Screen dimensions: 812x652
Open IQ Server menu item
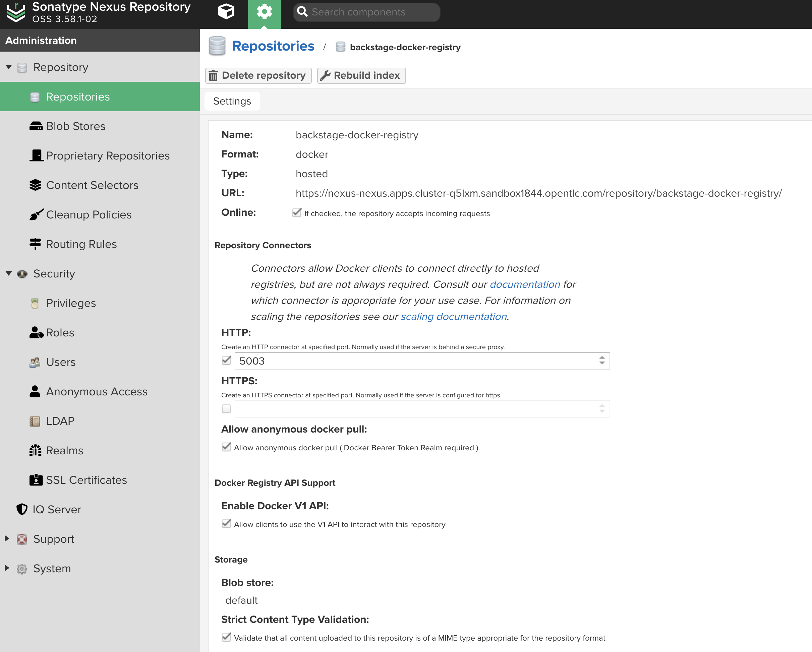coord(57,509)
